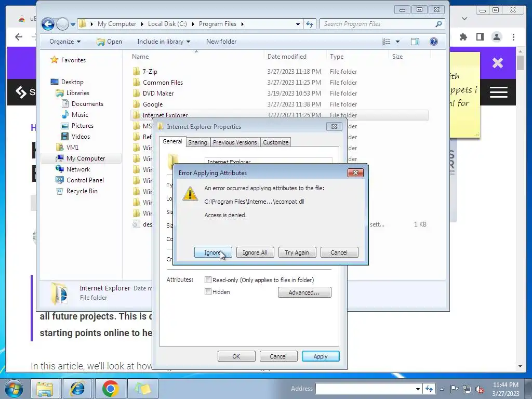The image size is (532, 399).
Task: Click My Computer breadcrumb in address bar
Action: coord(117,24)
